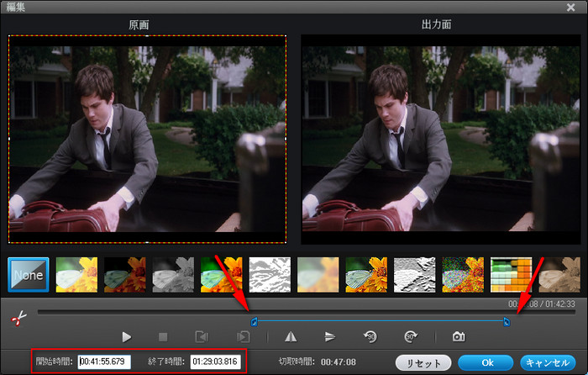The image size is (588, 375).
Task: Apply the mosaic blocks effect thumbnail
Action: pyautogui.click(x=511, y=275)
